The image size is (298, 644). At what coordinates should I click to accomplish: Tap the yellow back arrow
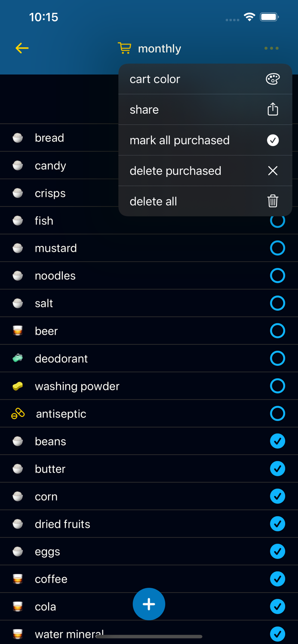click(22, 48)
